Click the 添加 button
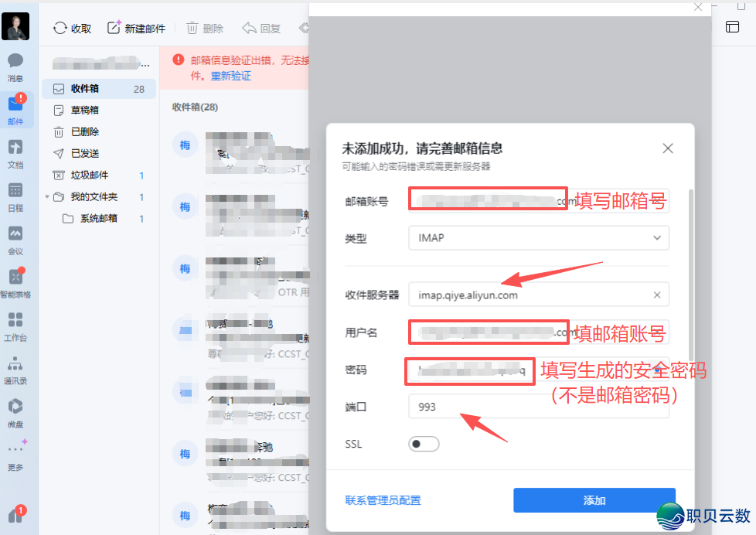 594,500
